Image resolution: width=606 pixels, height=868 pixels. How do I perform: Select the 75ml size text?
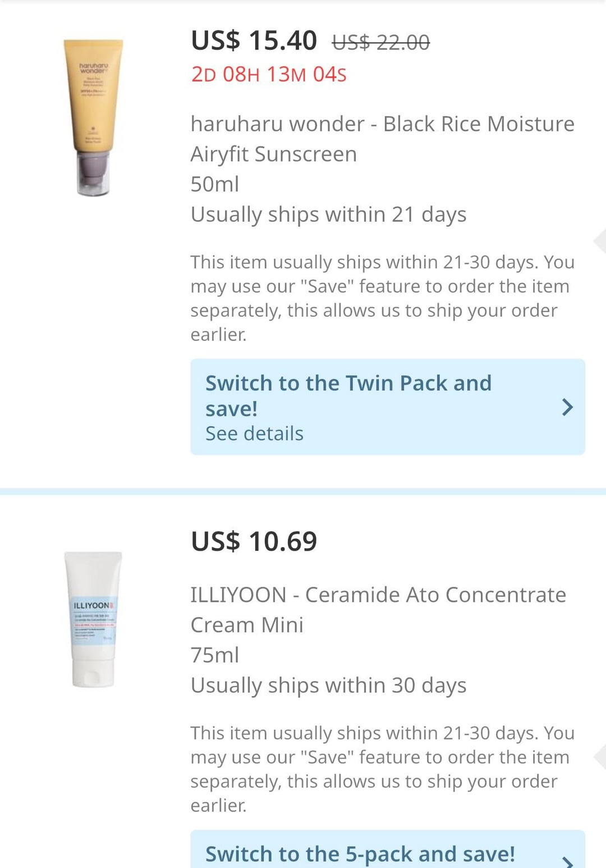pyautogui.click(x=214, y=655)
